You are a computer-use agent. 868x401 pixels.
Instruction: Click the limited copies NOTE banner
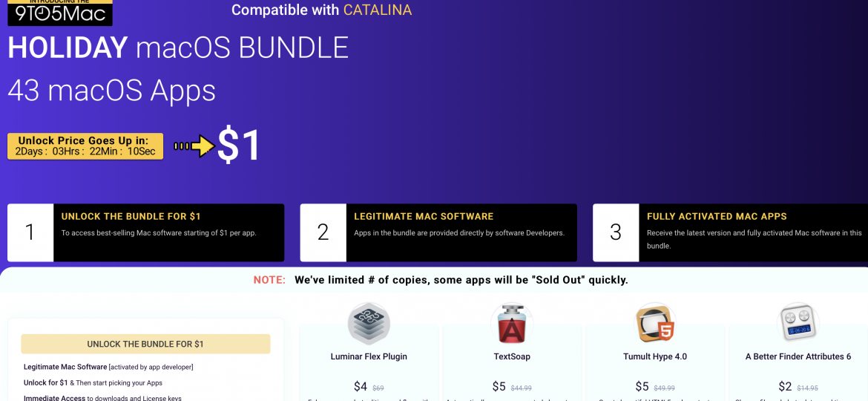pyautogui.click(x=441, y=280)
